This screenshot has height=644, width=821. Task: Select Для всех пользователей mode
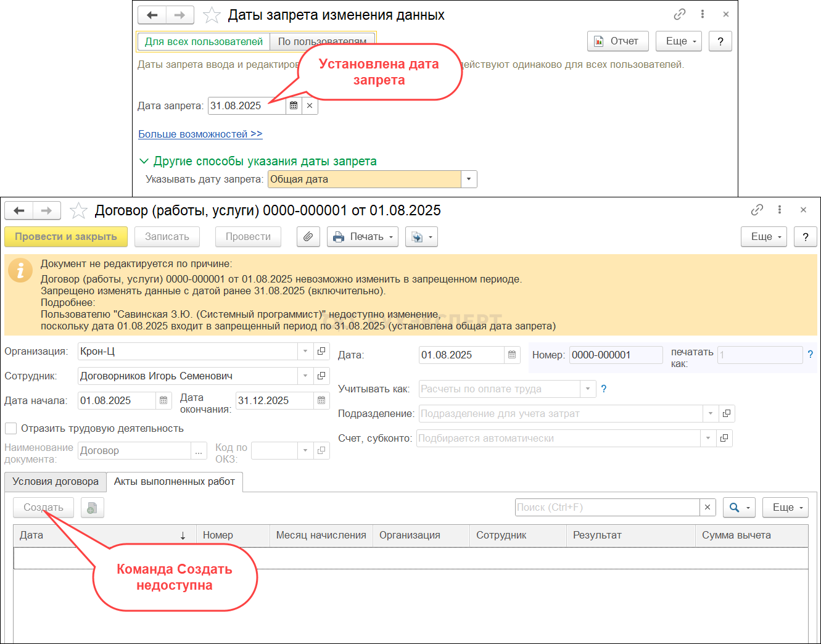204,41
